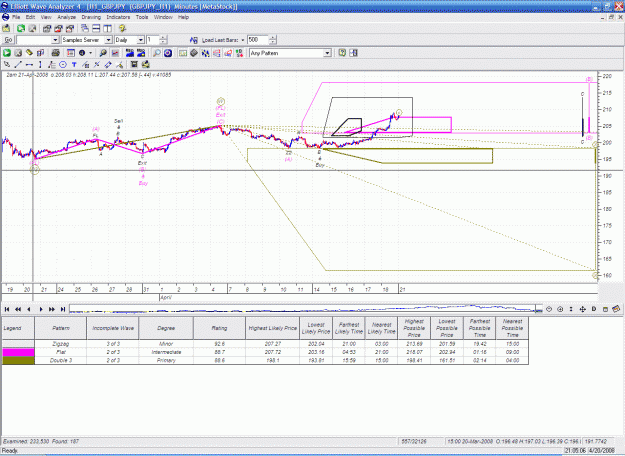
Task: Click the Pattern column header
Action: click(61, 328)
